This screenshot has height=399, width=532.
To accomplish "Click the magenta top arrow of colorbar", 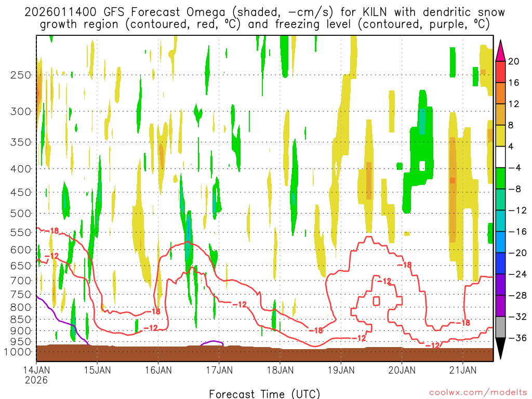I will point(500,51).
